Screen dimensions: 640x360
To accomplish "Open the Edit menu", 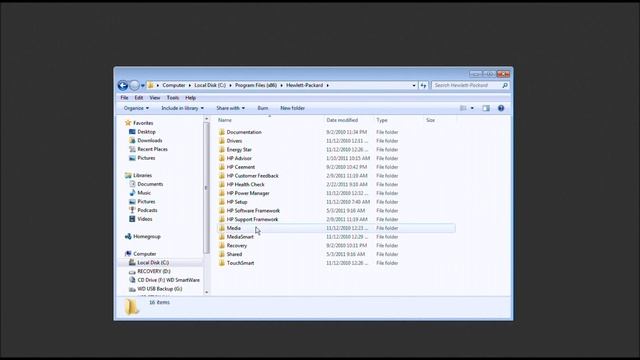I will point(139,98).
